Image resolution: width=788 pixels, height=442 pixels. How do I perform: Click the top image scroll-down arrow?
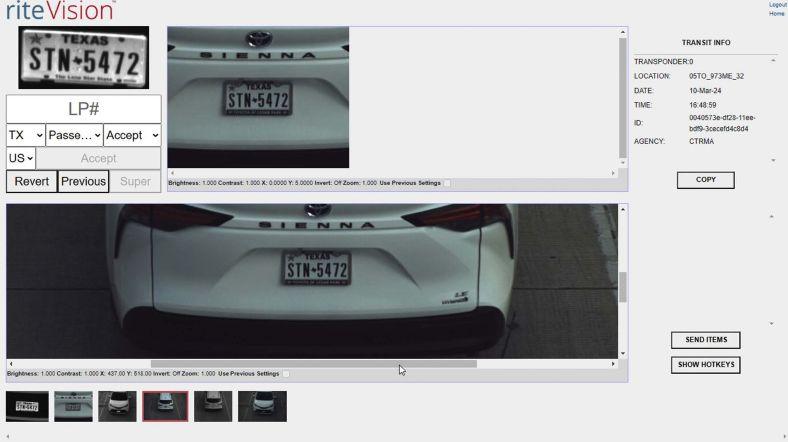coord(623,163)
